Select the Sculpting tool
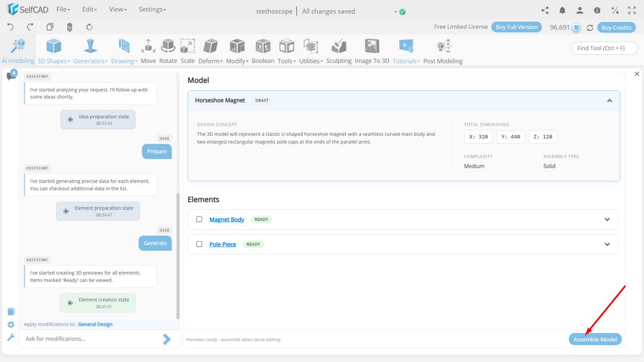This screenshot has width=644, height=362. click(x=339, y=50)
